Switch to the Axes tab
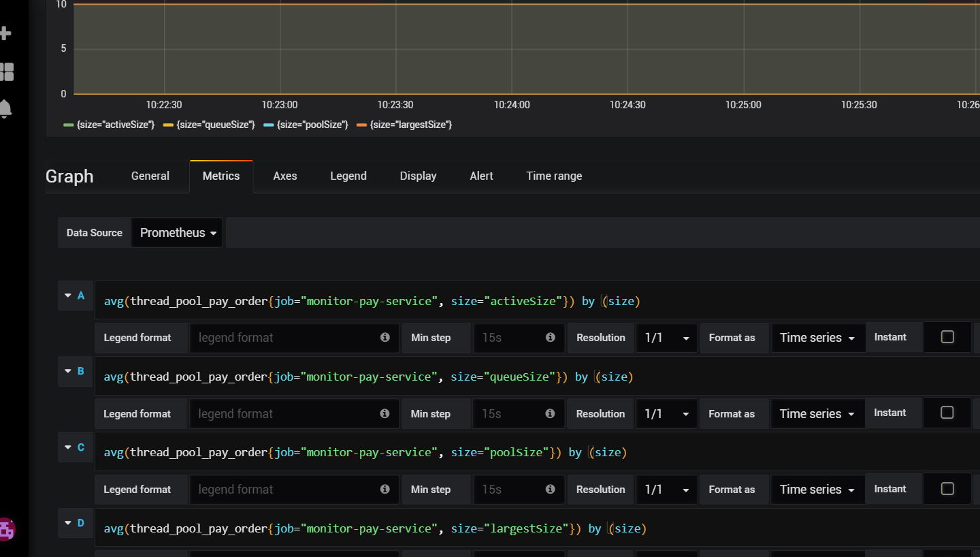 284,176
